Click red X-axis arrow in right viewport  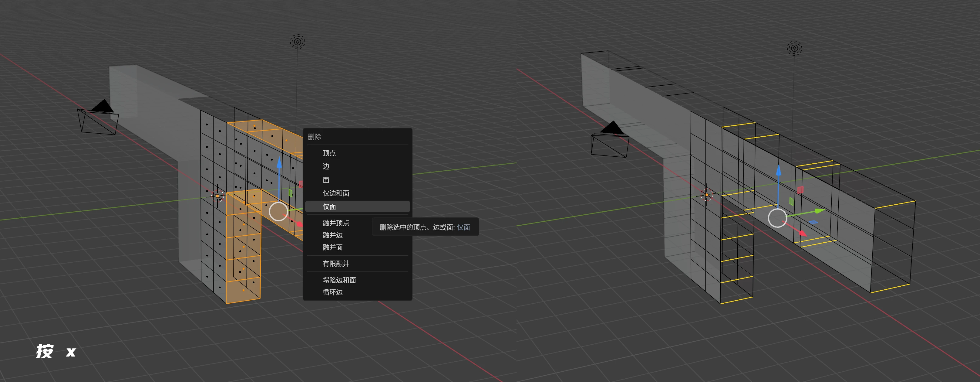[802, 233]
